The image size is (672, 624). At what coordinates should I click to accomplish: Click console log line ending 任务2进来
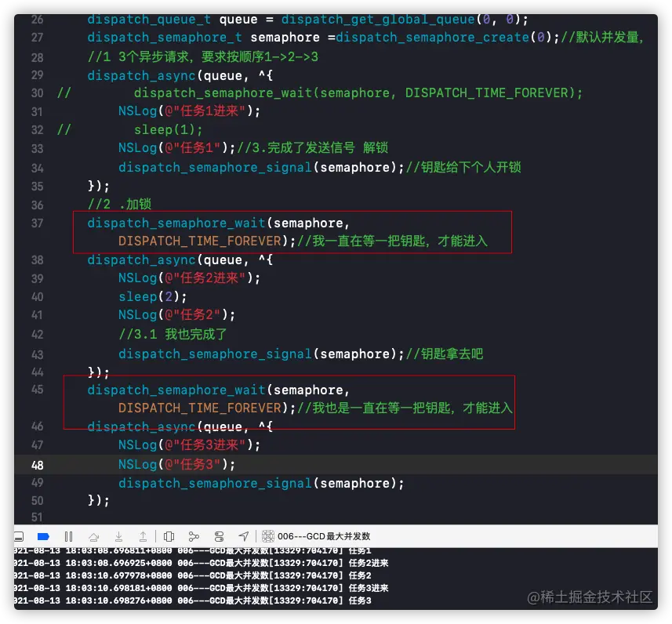click(x=201, y=563)
